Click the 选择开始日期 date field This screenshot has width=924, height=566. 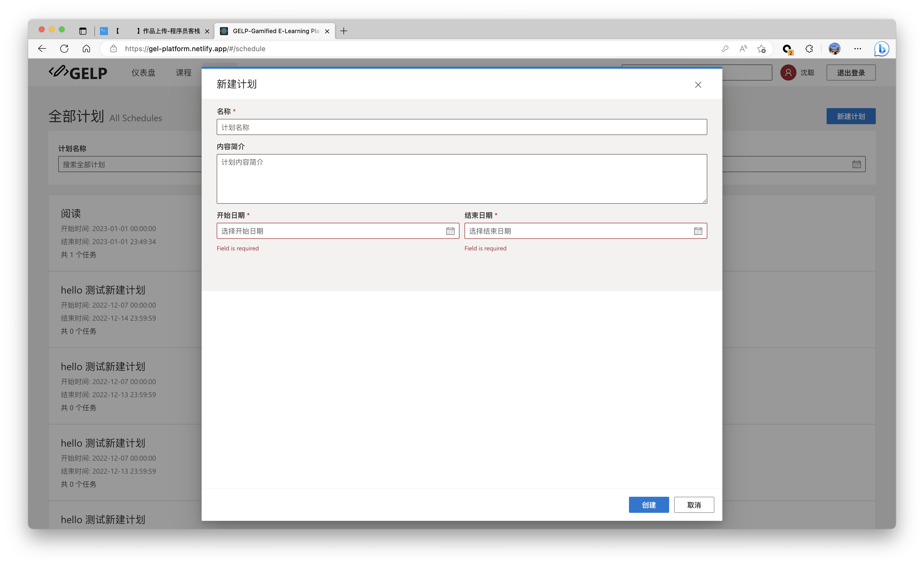tap(337, 231)
